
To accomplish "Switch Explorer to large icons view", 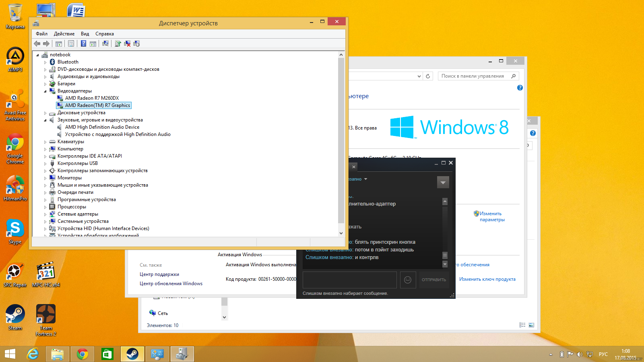I will [x=531, y=325].
